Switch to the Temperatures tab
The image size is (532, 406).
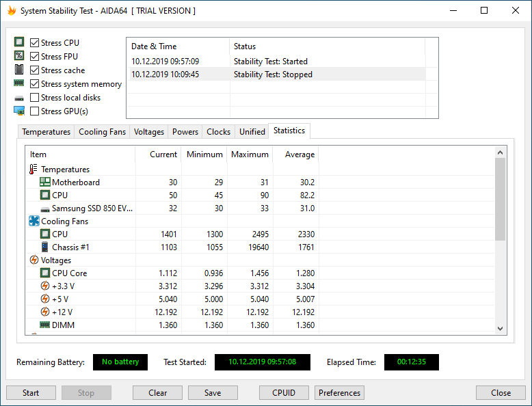point(46,132)
